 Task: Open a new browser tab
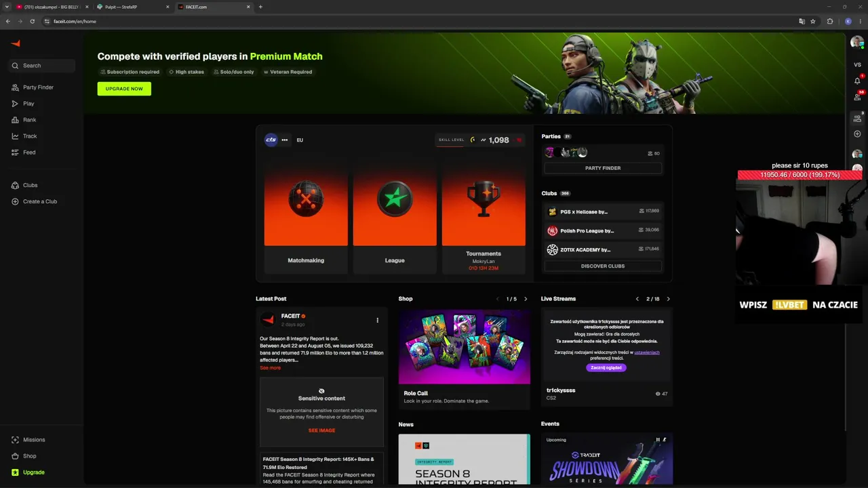click(260, 7)
